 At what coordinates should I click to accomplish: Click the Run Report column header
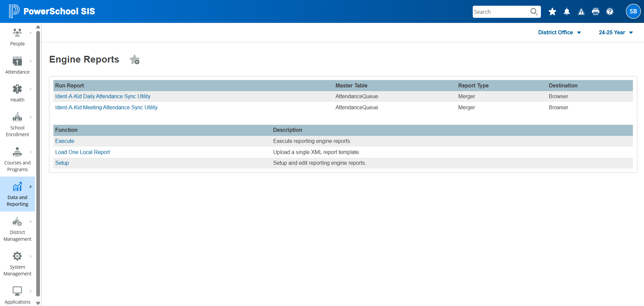[70, 86]
